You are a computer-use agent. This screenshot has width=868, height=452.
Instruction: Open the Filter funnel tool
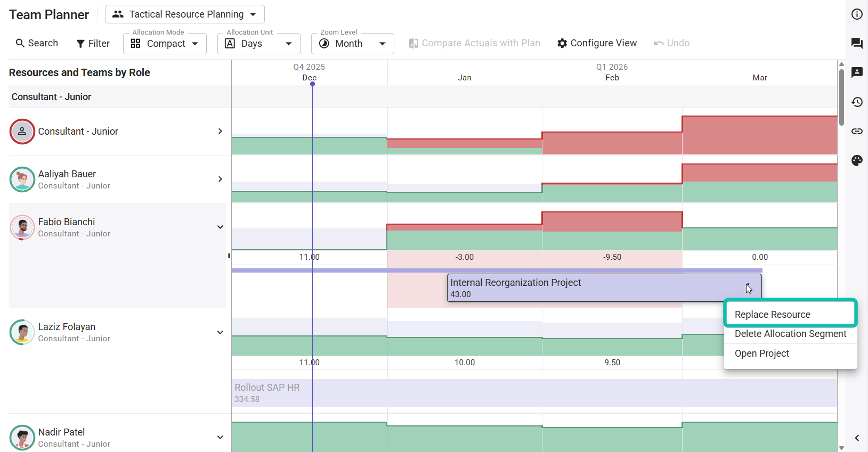(93, 44)
